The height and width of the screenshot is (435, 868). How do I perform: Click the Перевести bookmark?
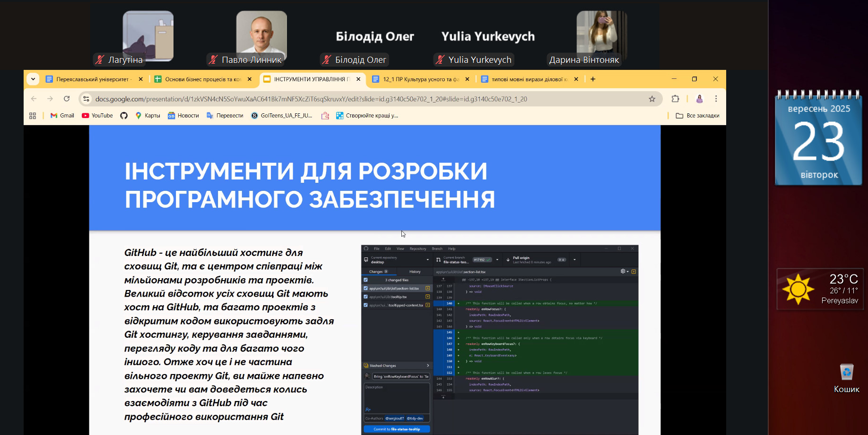click(x=225, y=116)
